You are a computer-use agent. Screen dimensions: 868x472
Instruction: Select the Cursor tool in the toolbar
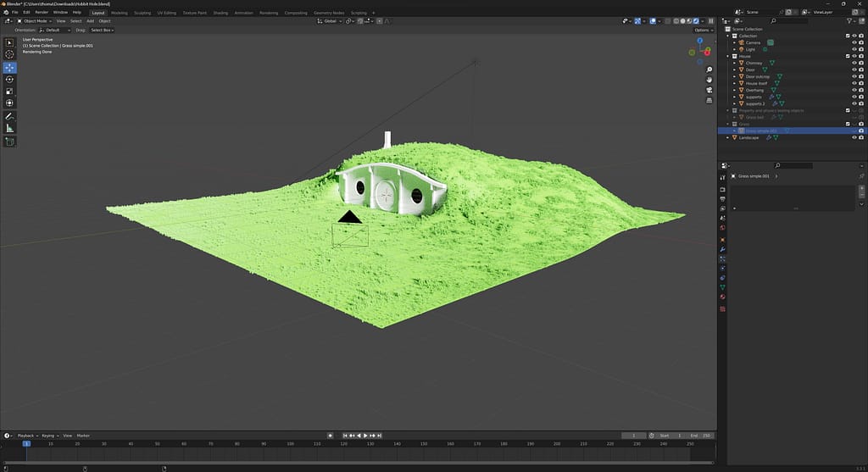tap(10, 54)
